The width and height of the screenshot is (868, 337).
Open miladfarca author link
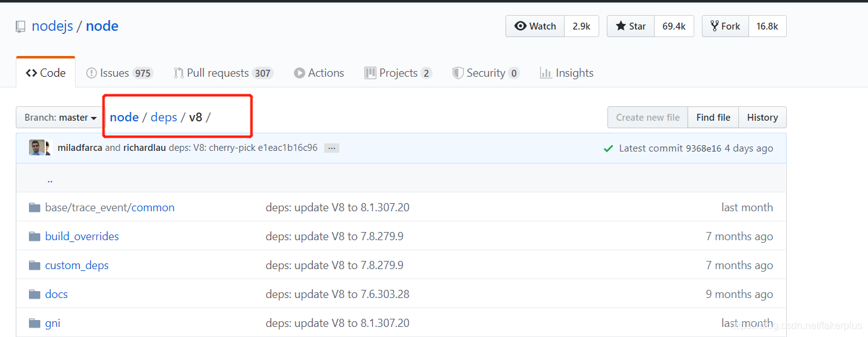pyautogui.click(x=79, y=148)
